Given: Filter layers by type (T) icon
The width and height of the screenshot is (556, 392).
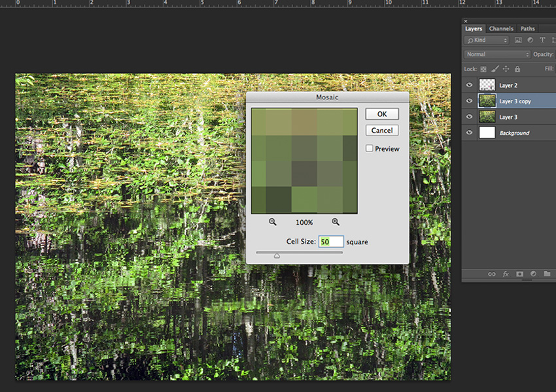Looking at the screenshot, I should pyautogui.click(x=542, y=41).
